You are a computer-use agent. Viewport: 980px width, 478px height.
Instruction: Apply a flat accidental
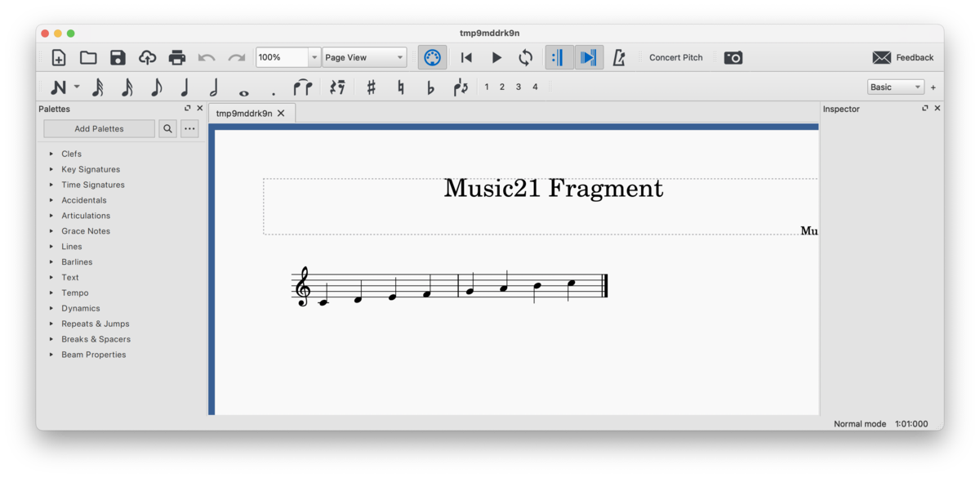click(430, 87)
